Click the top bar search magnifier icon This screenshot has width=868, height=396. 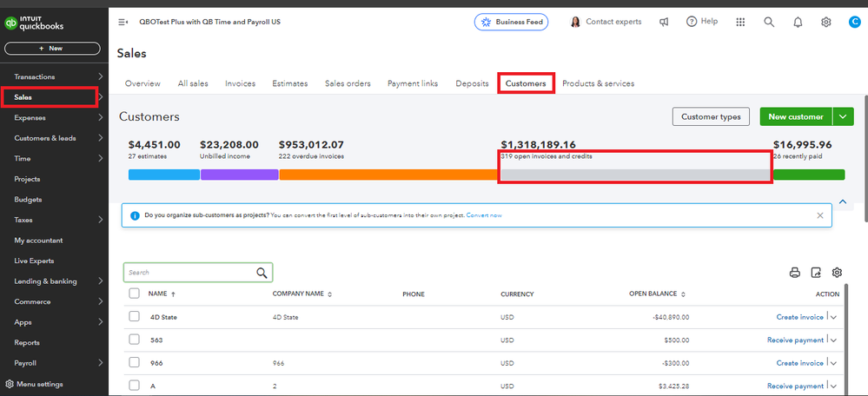[x=769, y=22]
